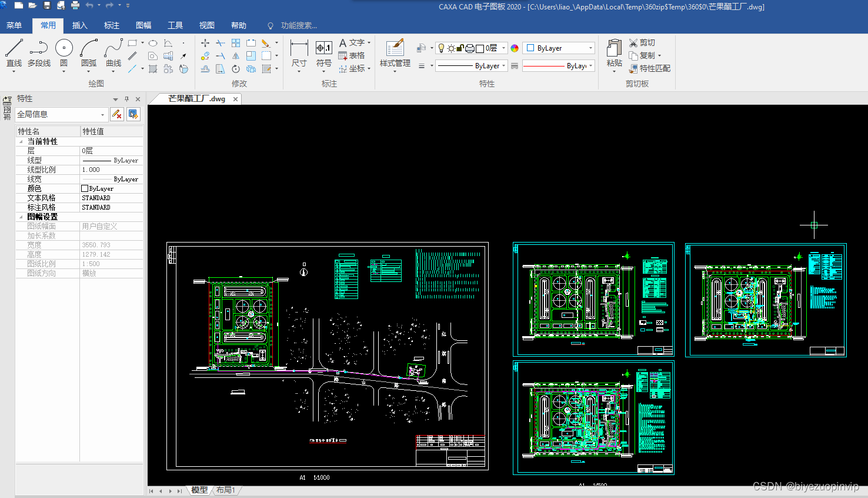The image size is (868, 498).
Task: Click the color wheel picker icon
Action: coord(515,48)
